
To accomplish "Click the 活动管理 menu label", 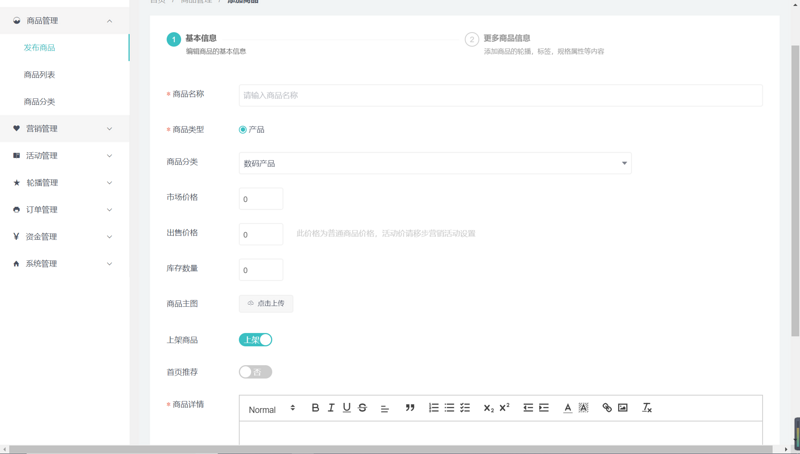I will point(42,156).
